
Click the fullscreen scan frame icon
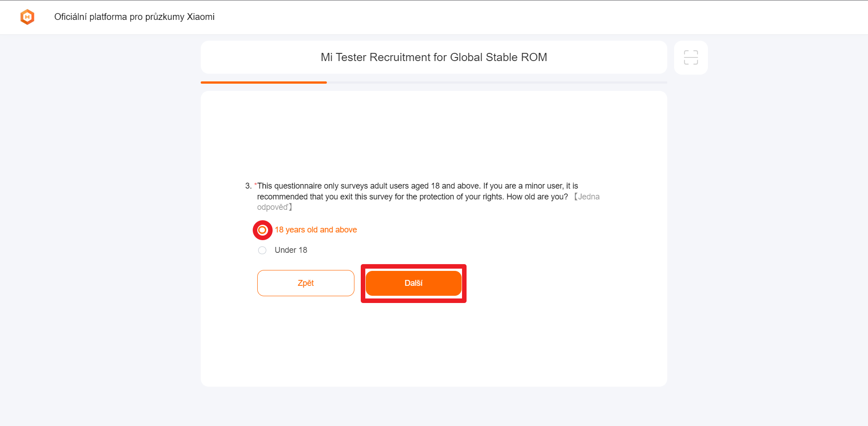(x=691, y=57)
